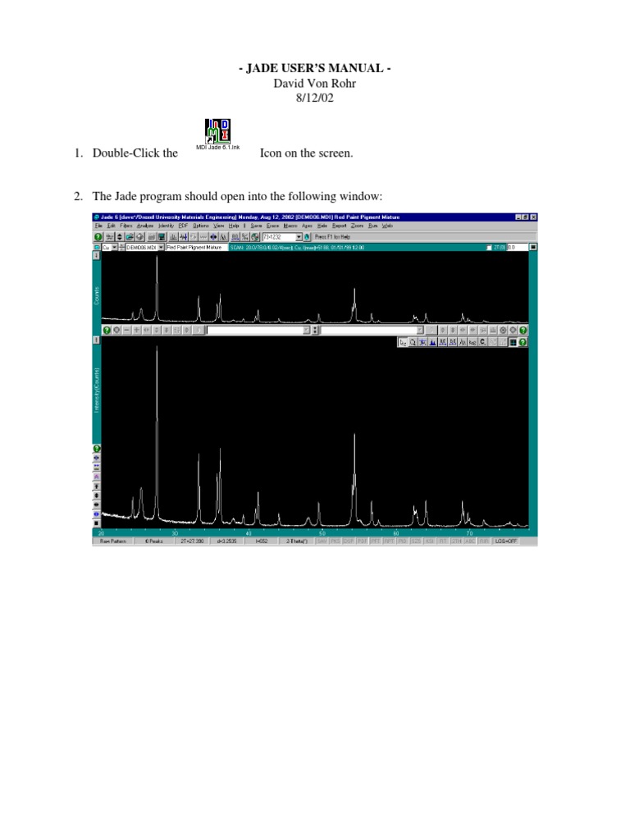Screen dimensions: 630x840
Task: Click the Raw Pattern status bar field
Action: [x=112, y=541]
